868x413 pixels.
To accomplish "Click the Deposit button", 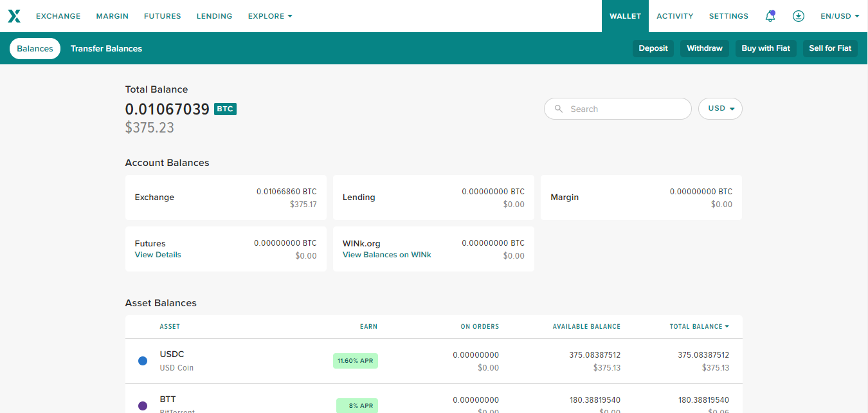I will 653,48.
